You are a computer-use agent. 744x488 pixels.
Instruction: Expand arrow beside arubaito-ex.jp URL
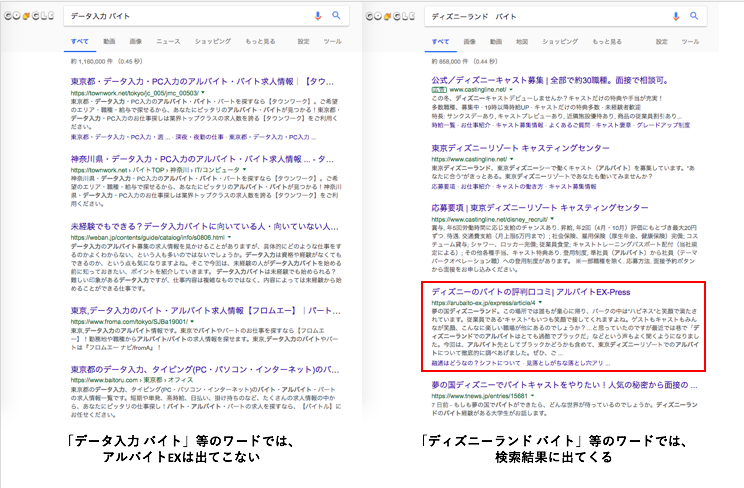click(540, 302)
